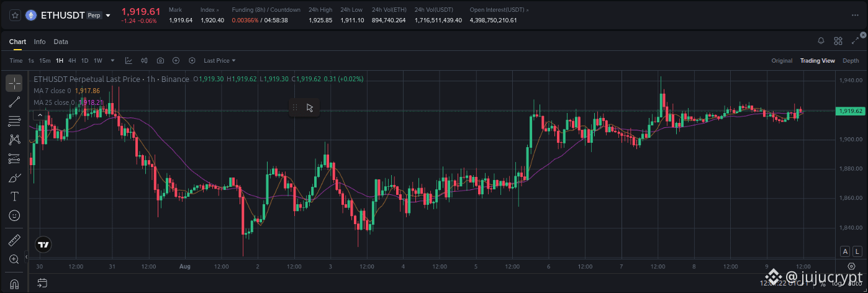Image resolution: width=868 pixels, height=293 pixels.
Task: Open the forecasting and measurement tools
Action: pos(14,159)
